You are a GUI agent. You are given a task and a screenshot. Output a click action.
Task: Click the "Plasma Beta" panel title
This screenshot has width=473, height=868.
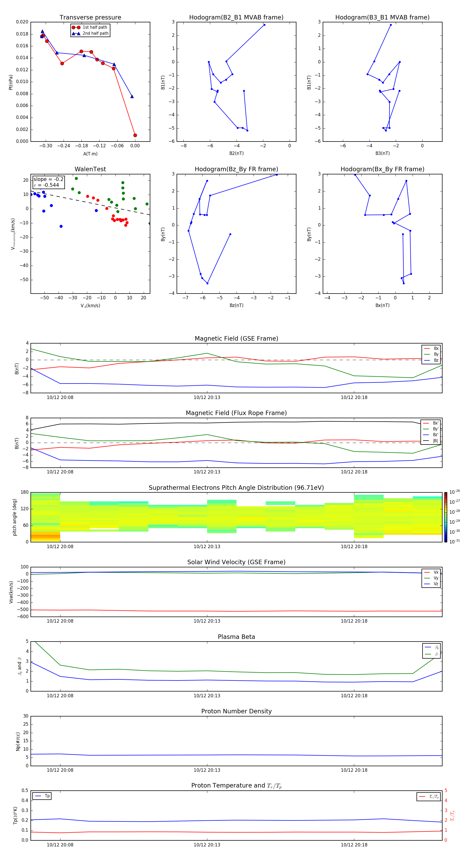point(236,637)
